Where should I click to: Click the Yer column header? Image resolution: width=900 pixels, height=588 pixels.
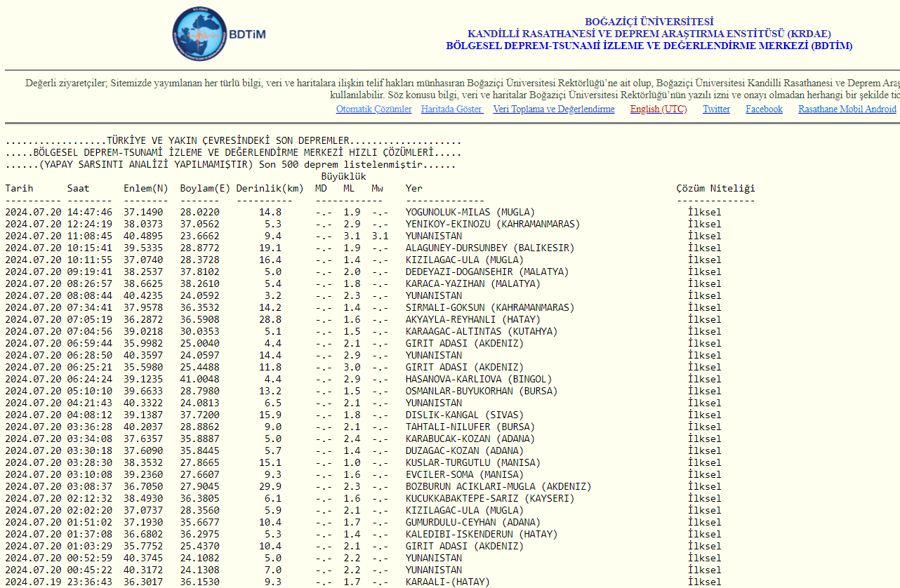coord(414,188)
